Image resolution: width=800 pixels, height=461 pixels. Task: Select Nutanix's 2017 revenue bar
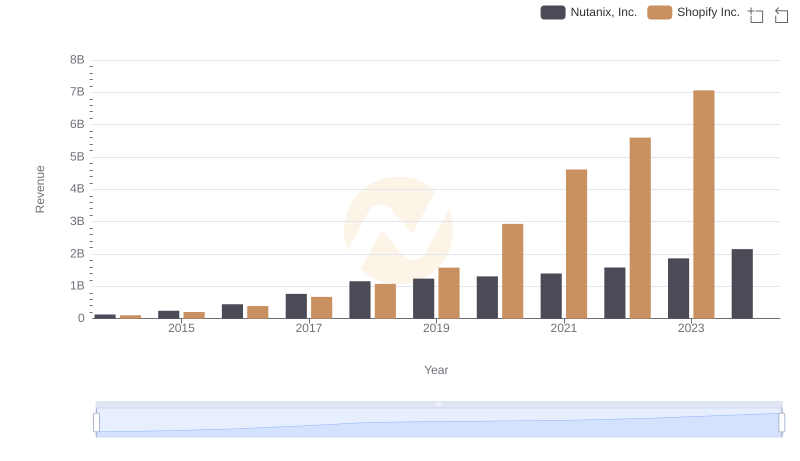[296, 306]
